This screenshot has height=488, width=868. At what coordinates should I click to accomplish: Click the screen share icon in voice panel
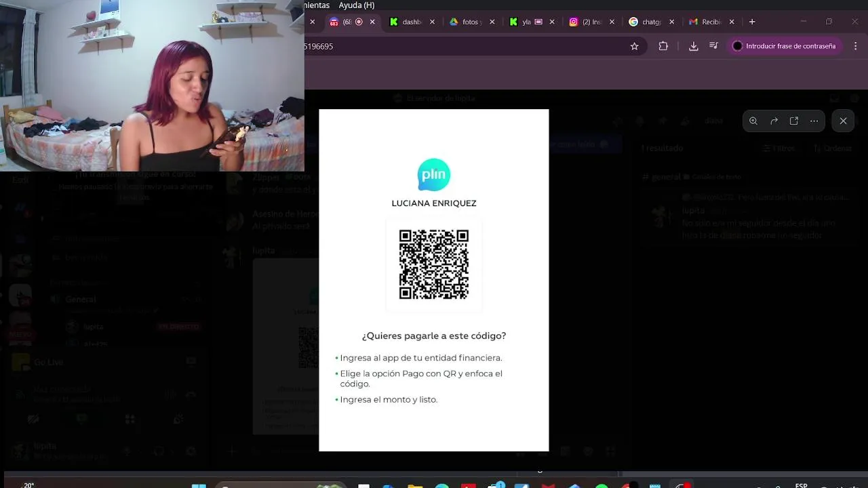pos(81,420)
